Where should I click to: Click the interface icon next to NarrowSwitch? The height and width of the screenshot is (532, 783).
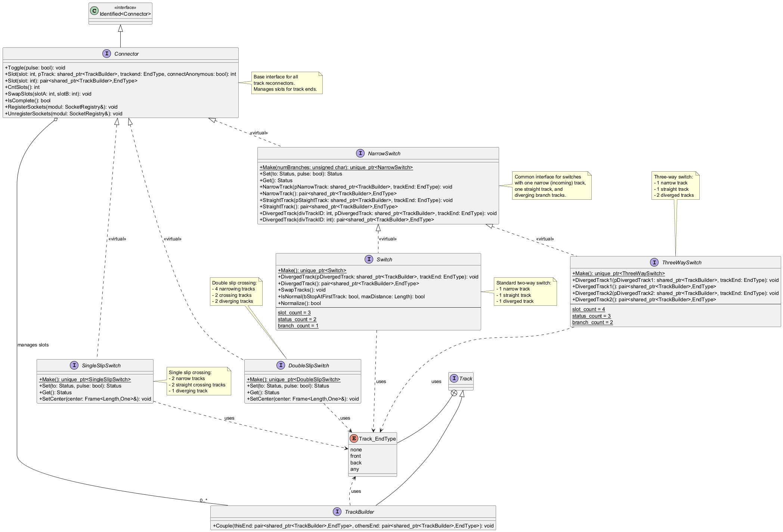click(x=360, y=153)
